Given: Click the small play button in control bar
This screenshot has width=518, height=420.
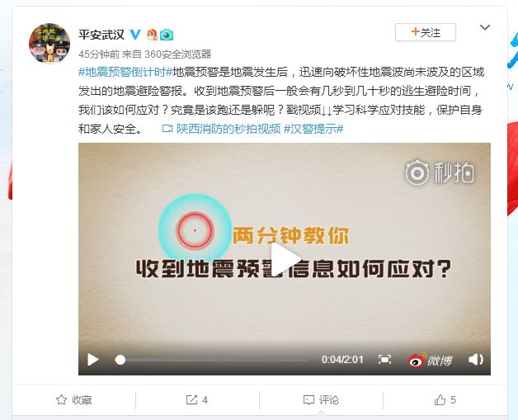Looking at the screenshot, I should (93, 359).
